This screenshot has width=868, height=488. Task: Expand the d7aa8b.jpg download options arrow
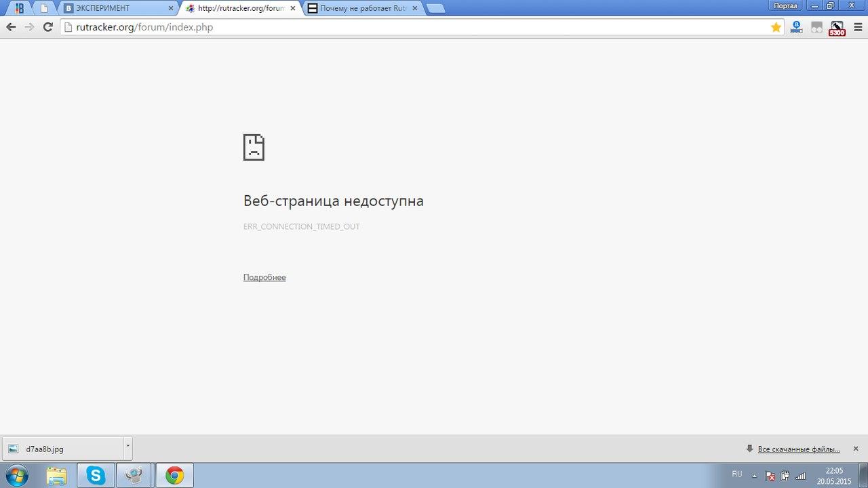127,449
